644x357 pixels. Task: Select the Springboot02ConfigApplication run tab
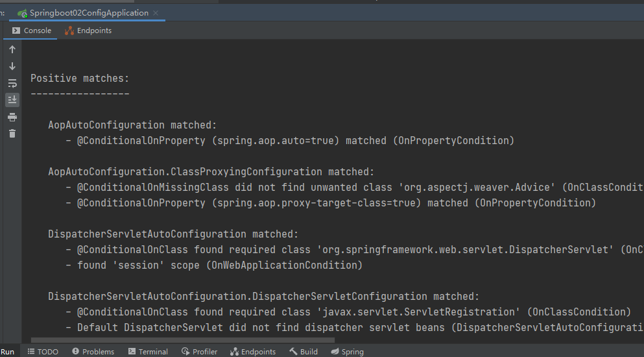(x=84, y=13)
